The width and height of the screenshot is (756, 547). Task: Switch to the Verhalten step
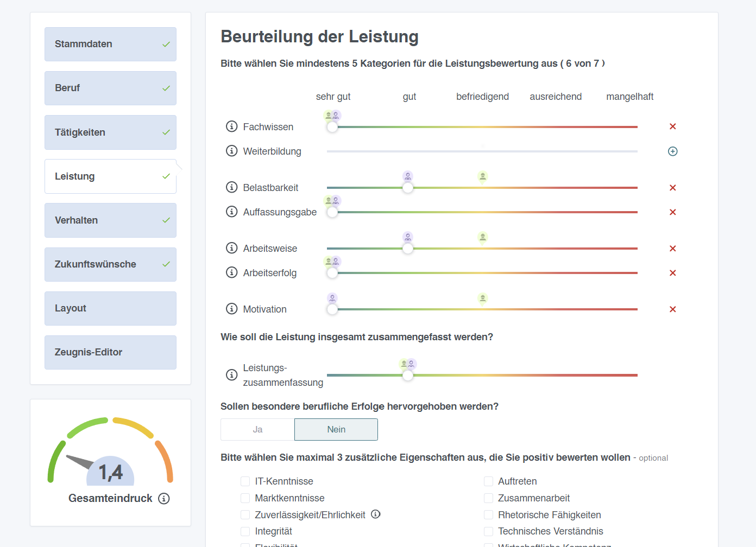110,220
